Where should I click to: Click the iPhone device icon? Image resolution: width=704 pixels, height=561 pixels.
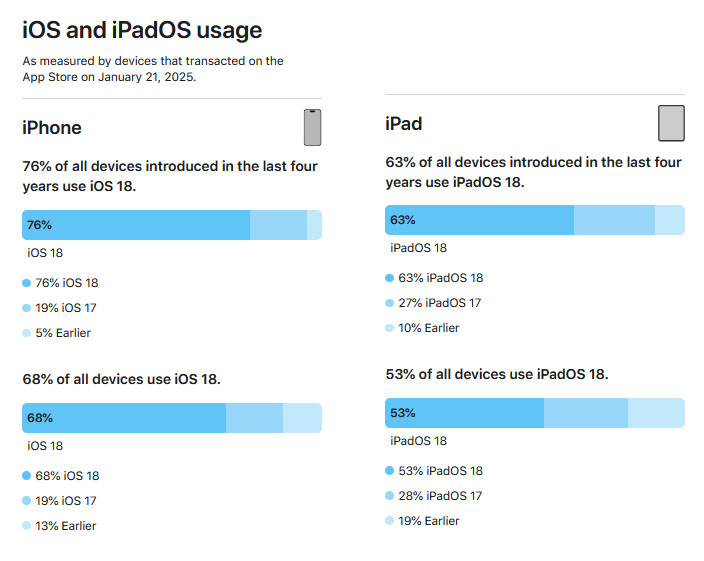pyautogui.click(x=312, y=127)
